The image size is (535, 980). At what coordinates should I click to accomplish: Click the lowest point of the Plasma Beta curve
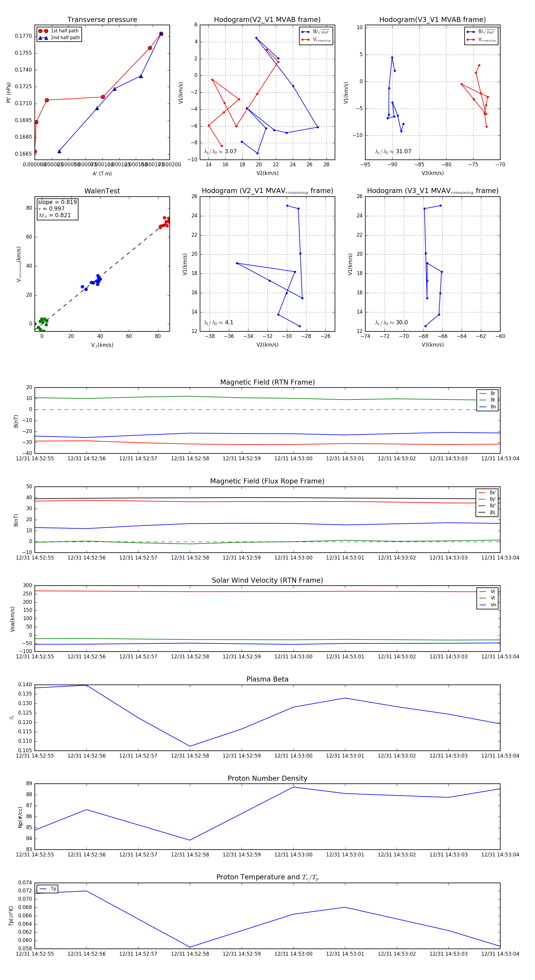[x=190, y=746]
